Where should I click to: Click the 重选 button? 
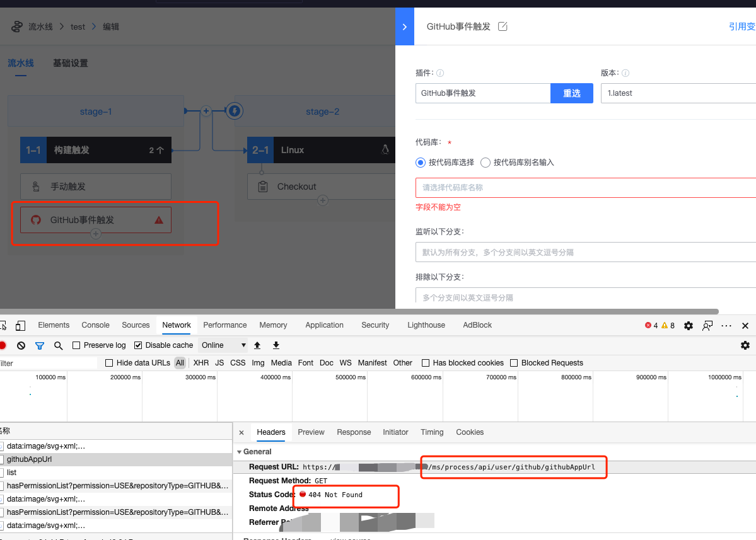[572, 93]
